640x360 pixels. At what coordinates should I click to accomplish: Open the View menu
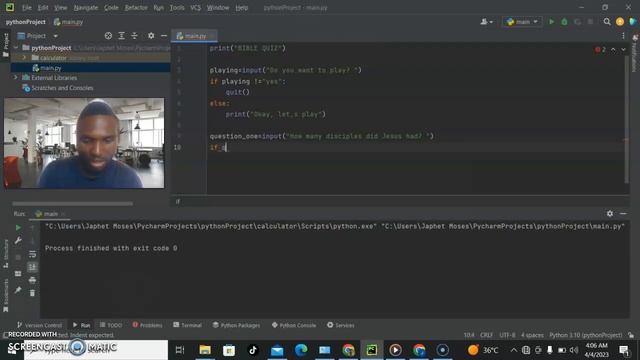tap(60, 8)
